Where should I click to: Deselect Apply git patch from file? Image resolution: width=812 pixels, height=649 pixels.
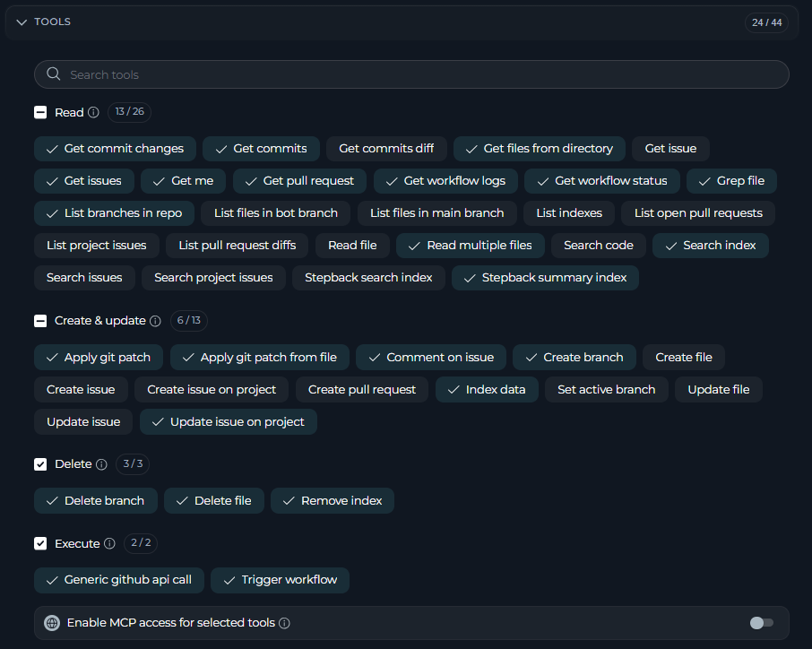coord(260,358)
